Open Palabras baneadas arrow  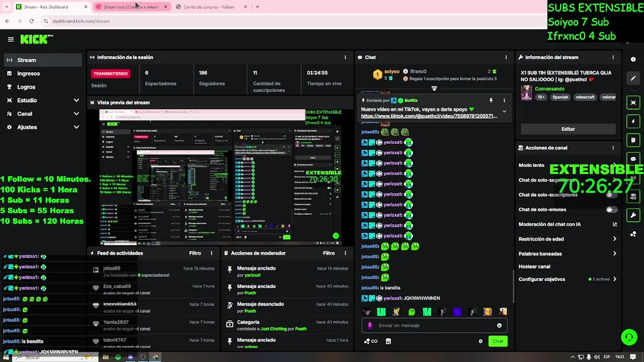click(614, 254)
